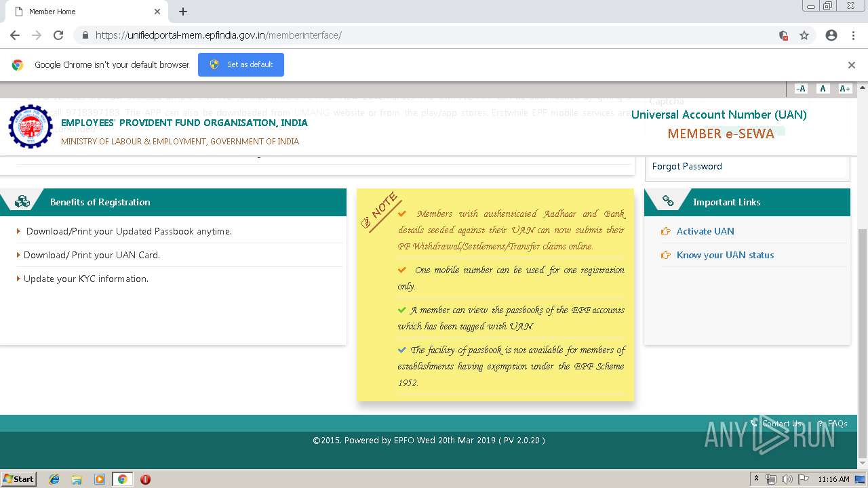Screen dimensions: 868x488
Task: Bookmark this page with the star icon
Action: (x=804, y=35)
